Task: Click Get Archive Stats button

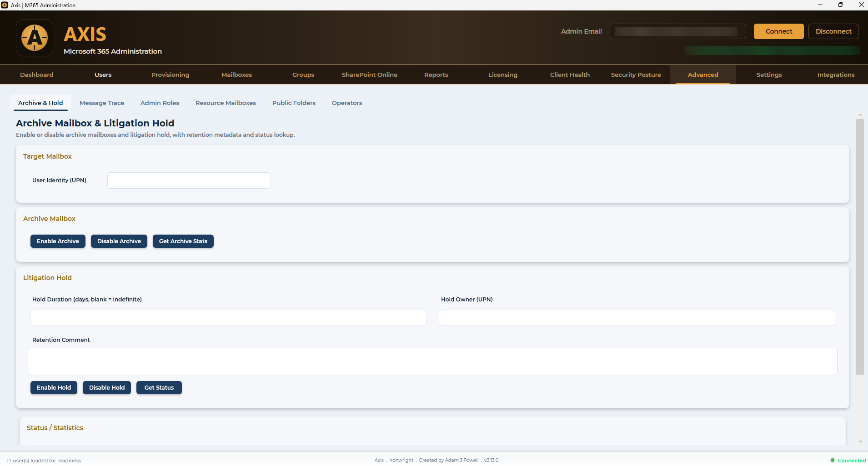Action: (183, 241)
